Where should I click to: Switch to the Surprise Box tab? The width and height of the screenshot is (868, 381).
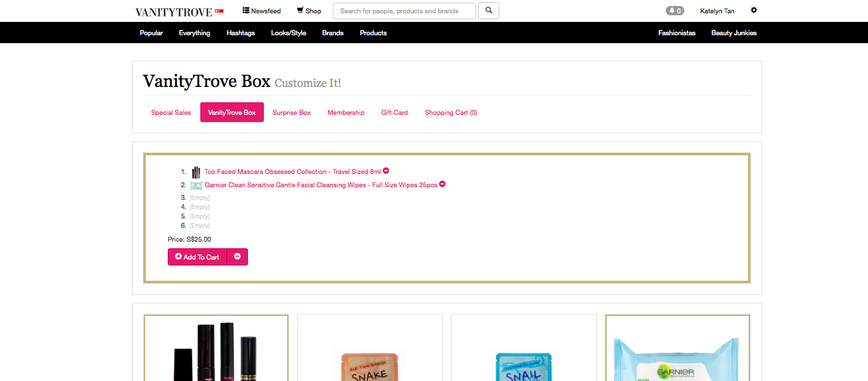(292, 112)
